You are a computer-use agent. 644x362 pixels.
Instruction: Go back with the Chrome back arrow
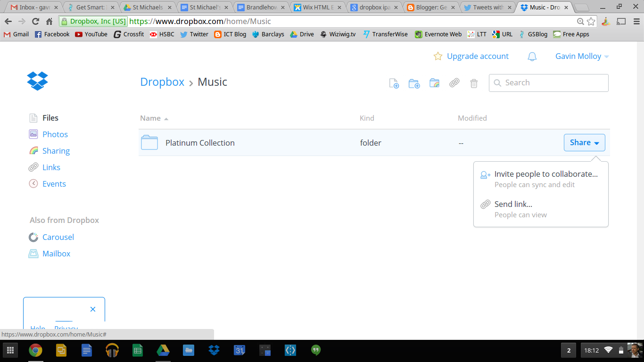pos(8,22)
